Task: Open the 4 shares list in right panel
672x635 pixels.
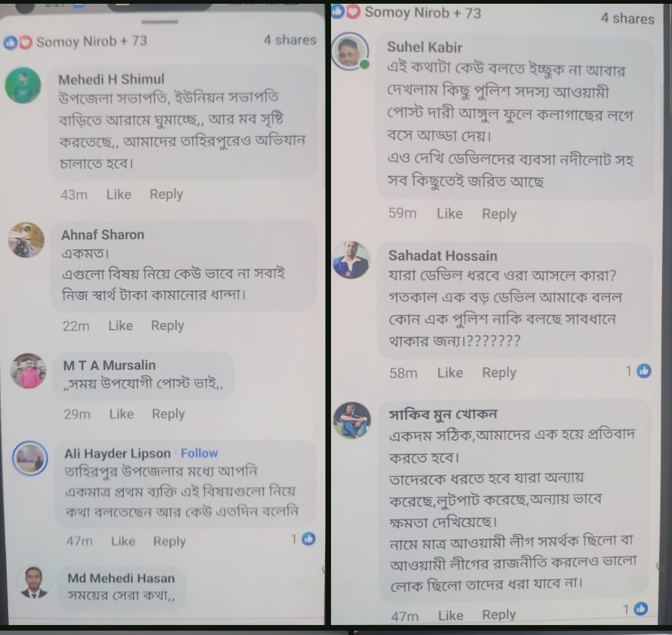Action: tap(627, 18)
